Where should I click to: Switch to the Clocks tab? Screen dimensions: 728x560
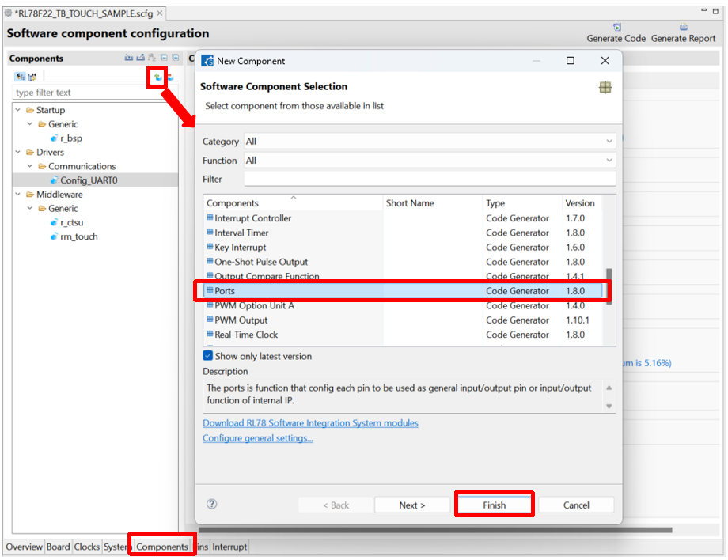click(87, 547)
